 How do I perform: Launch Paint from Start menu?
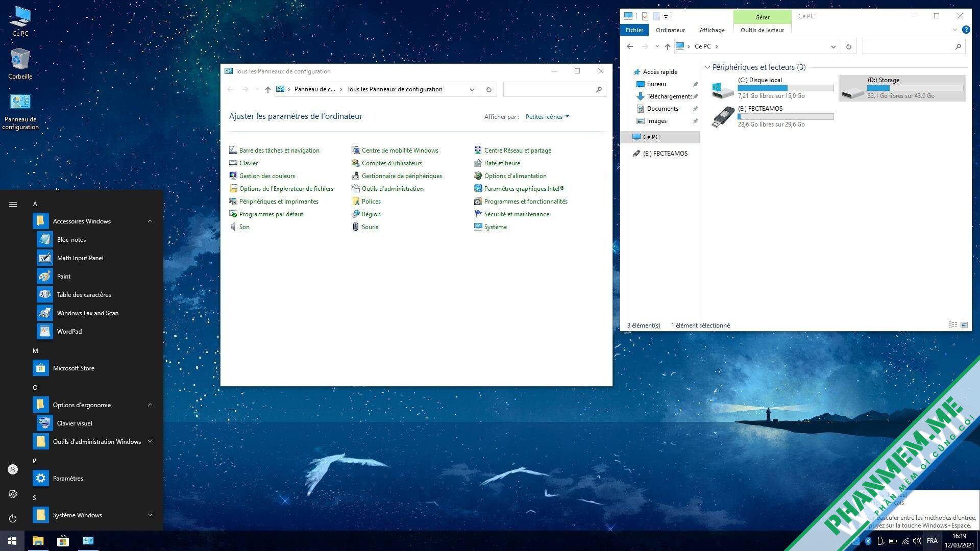pos(63,276)
